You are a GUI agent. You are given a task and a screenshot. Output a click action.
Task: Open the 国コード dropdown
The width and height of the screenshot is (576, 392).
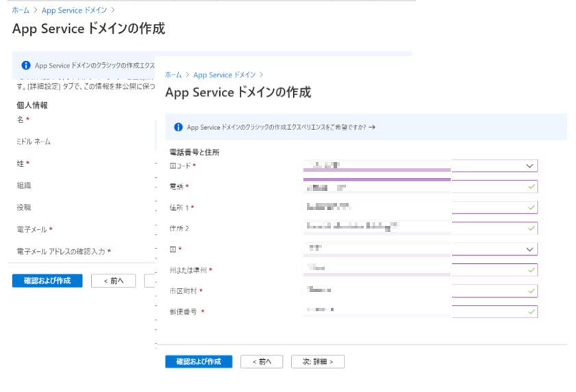pyautogui.click(x=421, y=166)
